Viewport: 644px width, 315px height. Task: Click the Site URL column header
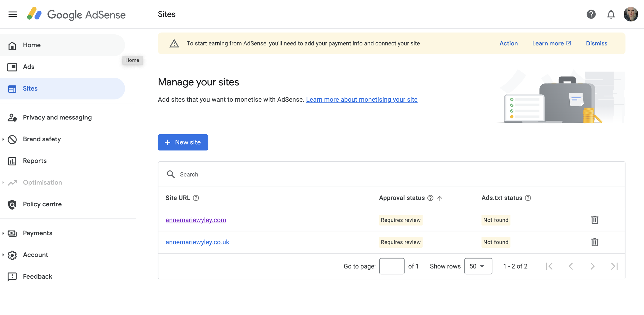tap(178, 198)
